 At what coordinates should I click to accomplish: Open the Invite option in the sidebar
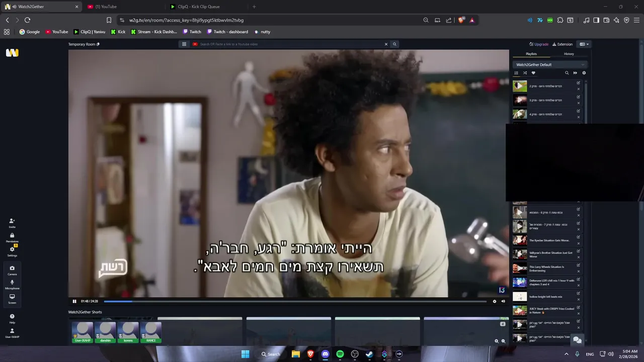coord(12,223)
